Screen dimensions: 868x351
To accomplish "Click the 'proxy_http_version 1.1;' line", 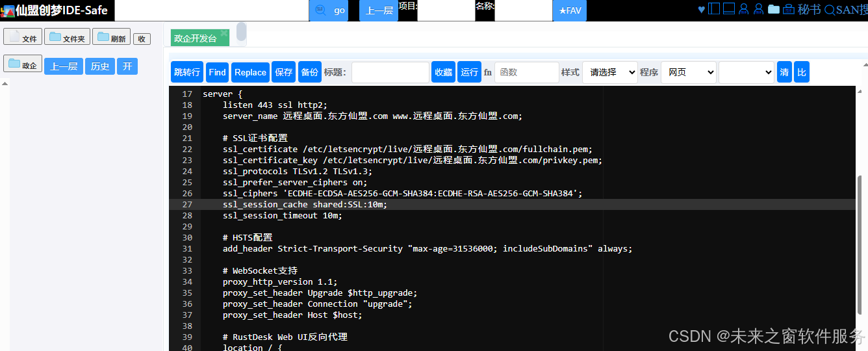I will [280, 281].
